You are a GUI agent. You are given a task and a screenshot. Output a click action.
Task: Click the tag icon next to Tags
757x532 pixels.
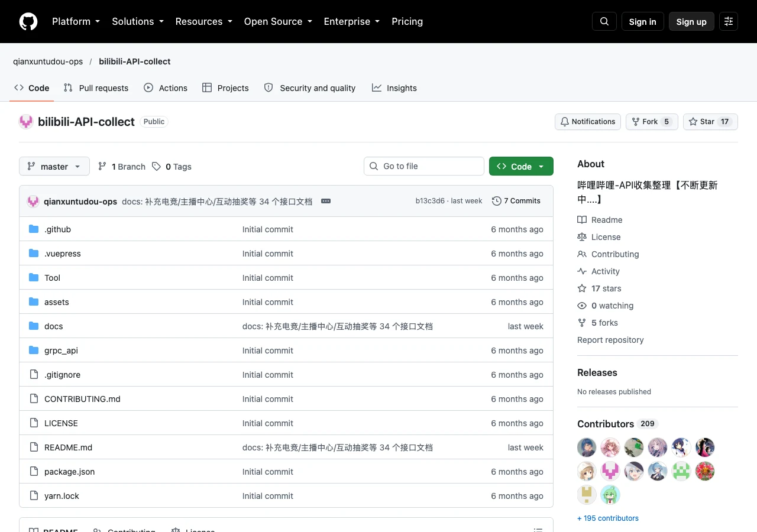(x=156, y=167)
